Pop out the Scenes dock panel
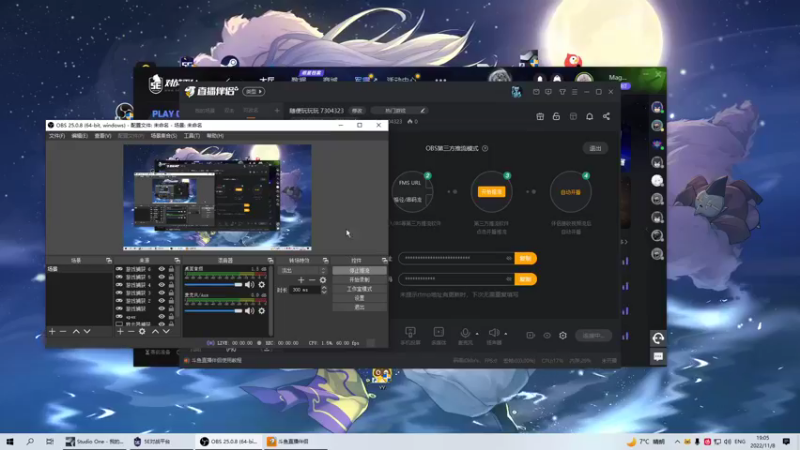This screenshot has width=800, height=450. [x=109, y=261]
